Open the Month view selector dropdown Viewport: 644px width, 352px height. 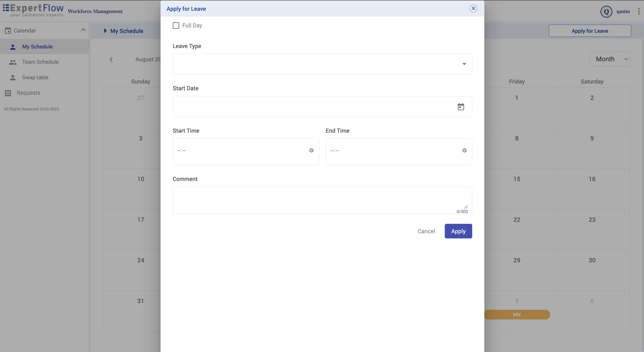click(x=609, y=59)
